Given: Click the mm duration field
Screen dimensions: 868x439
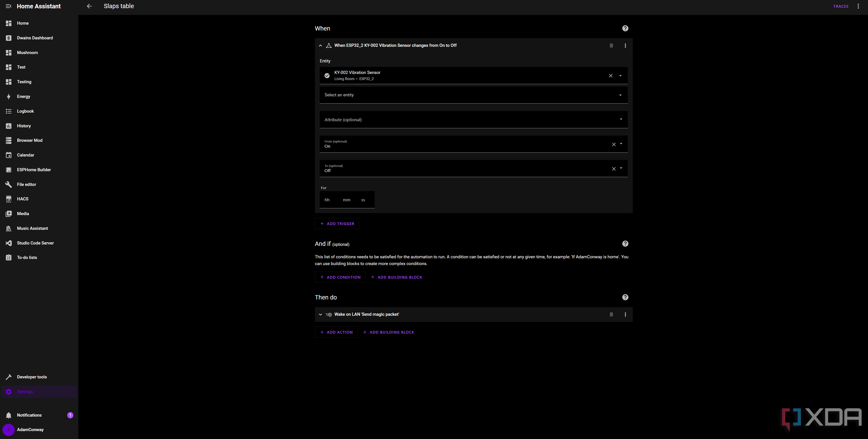Looking at the screenshot, I should [x=347, y=200].
